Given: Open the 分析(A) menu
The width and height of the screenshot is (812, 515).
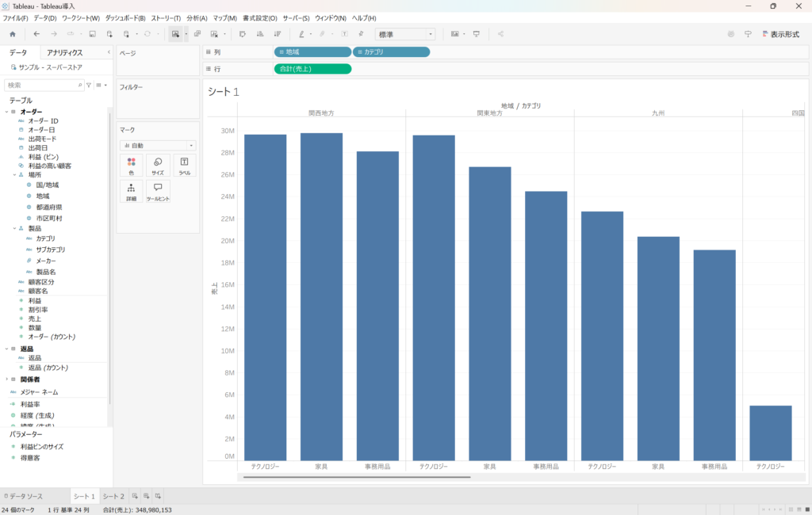Looking at the screenshot, I should coord(197,17).
